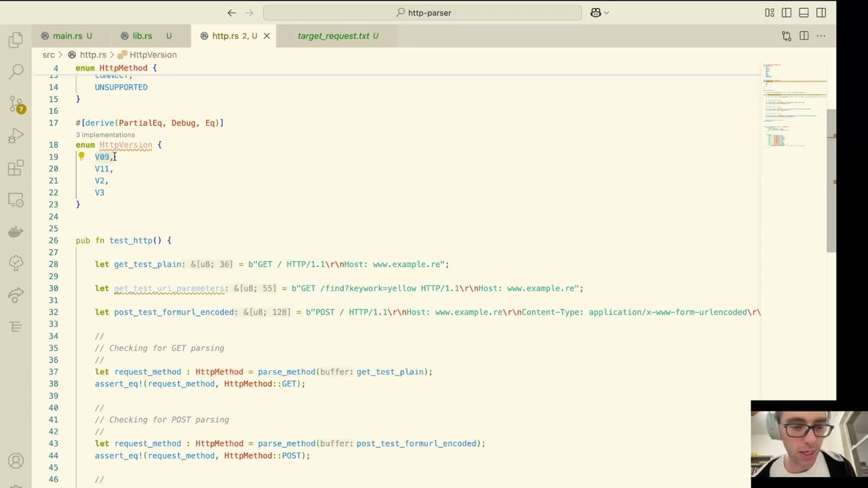Viewport: 868px width, 488px height.
Task: Click 'Checking for GET parsing' comment
Action: [x=167, y=348]
